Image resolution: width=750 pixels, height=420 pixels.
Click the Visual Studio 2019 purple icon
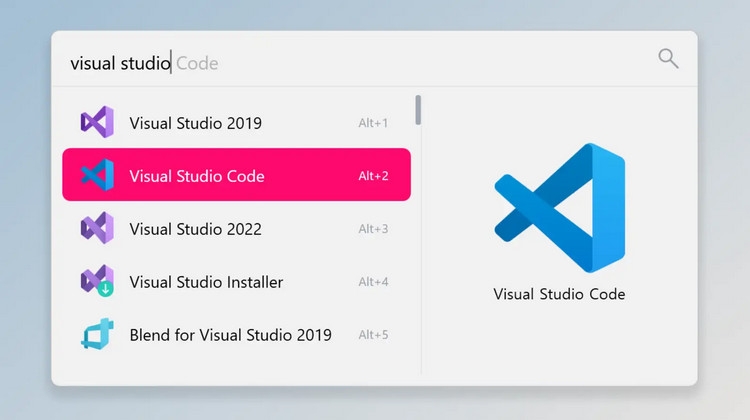97,122
